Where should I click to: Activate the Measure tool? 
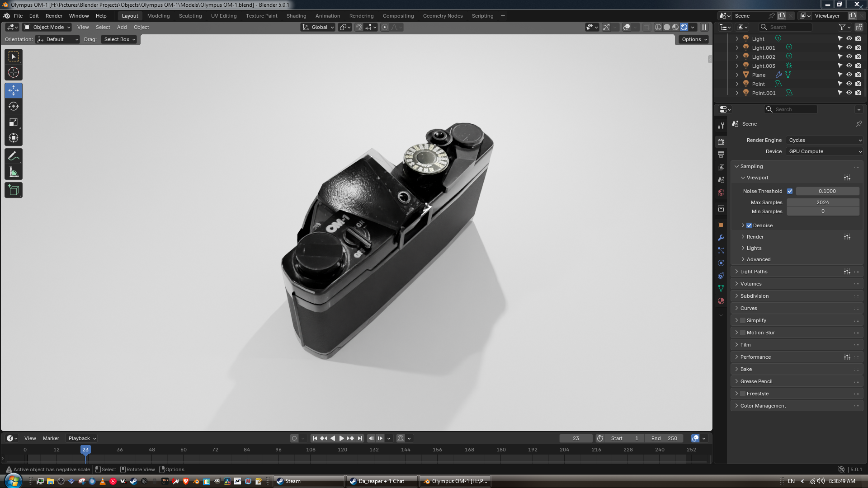[x=14, y=172]
